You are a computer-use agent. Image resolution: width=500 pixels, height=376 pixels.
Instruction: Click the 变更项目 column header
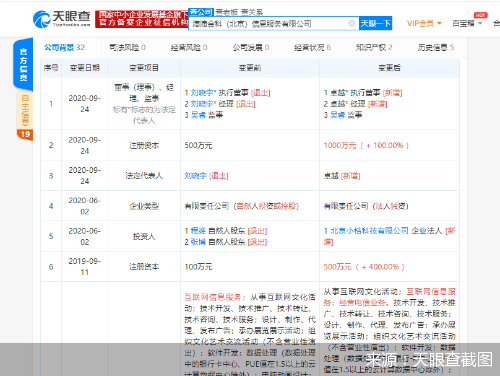pos(144,68)
